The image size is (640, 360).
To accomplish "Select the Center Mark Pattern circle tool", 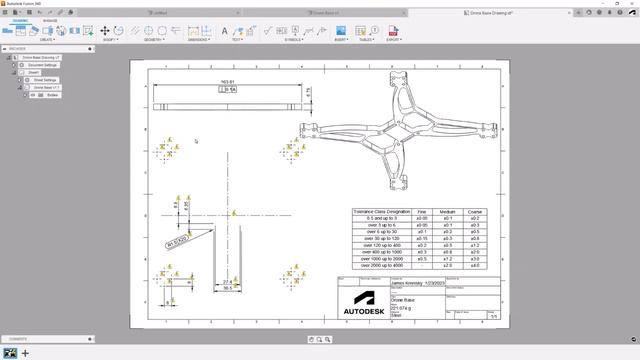I will [x=162, y=31].
